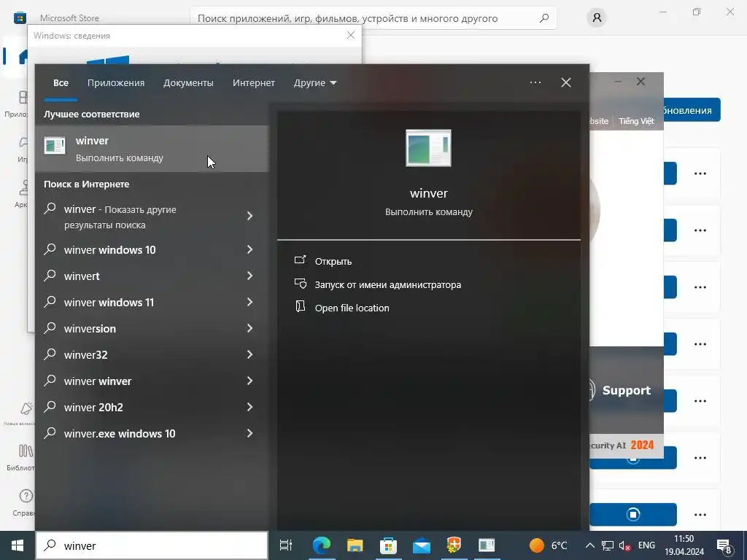
Task: Open Library in Microsoft Store sidebar
Action: pyautogui.click(x=21, y=456)
